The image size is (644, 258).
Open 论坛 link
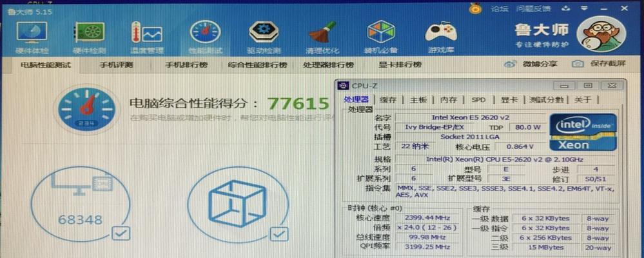(x=500, y=8)
